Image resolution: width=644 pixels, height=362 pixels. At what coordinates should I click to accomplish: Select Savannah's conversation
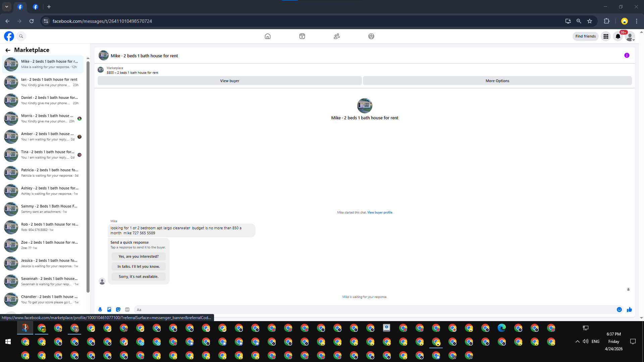(43, 282)
